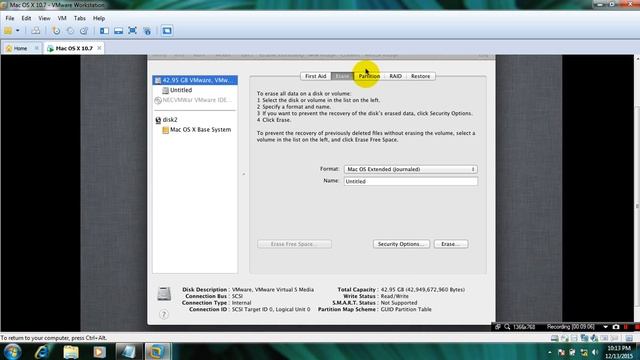
Task: Click the revert snapshot toolbar icon
Action: [70, 31]
